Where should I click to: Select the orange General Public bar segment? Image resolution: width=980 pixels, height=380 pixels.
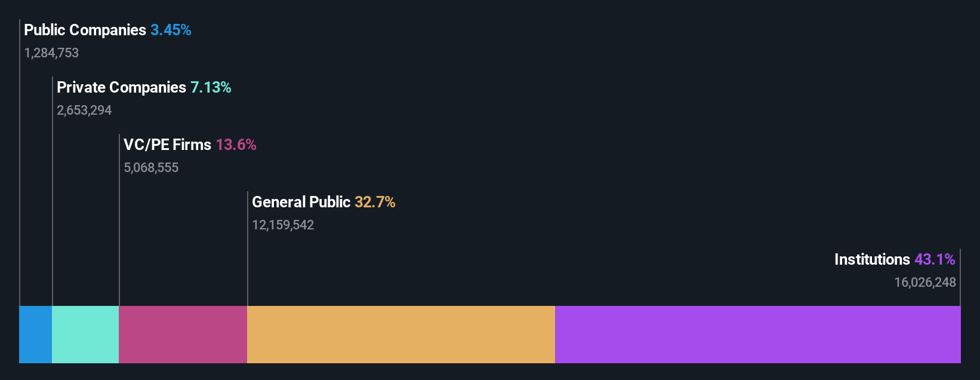401,335
